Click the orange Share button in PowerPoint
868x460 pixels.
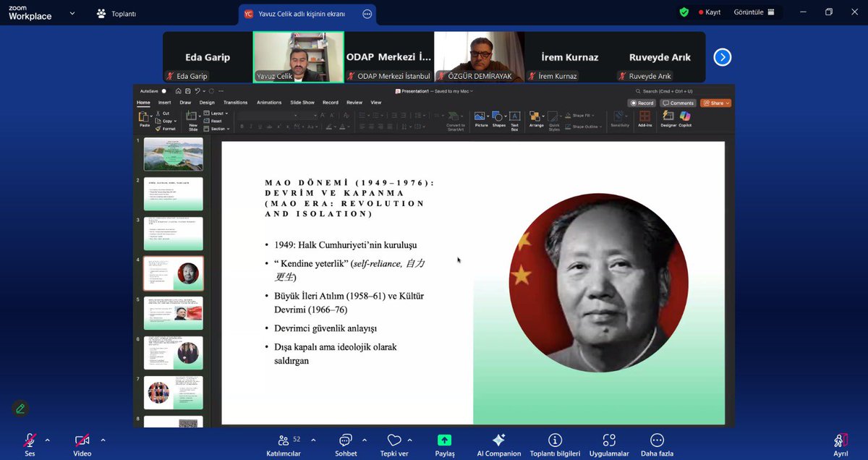tap(715, 103)
